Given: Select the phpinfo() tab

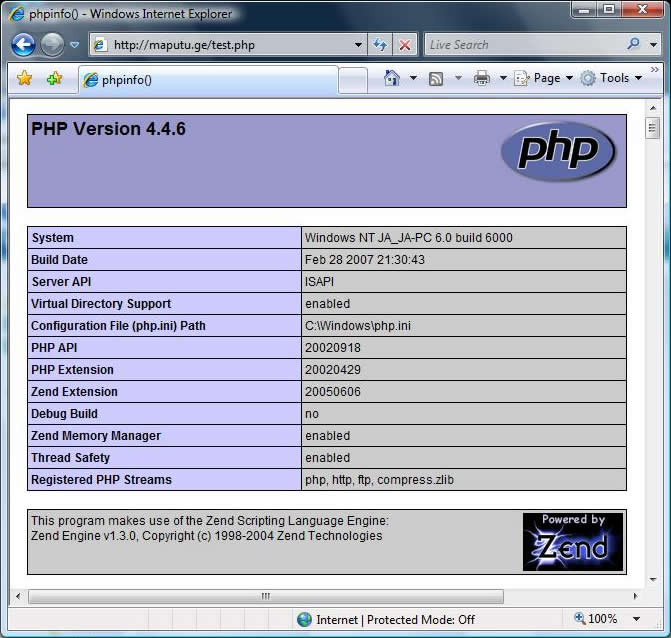Looking at the screenshot, I should [x=208, y=80].
